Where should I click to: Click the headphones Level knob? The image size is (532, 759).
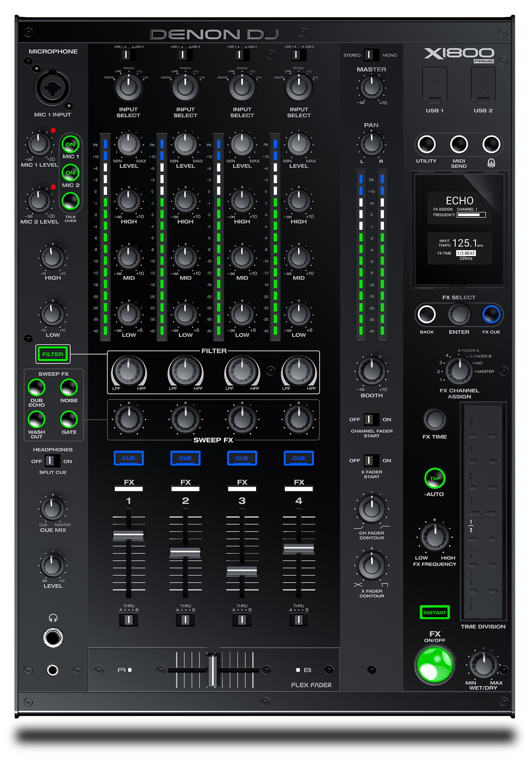tap(53, 565)
